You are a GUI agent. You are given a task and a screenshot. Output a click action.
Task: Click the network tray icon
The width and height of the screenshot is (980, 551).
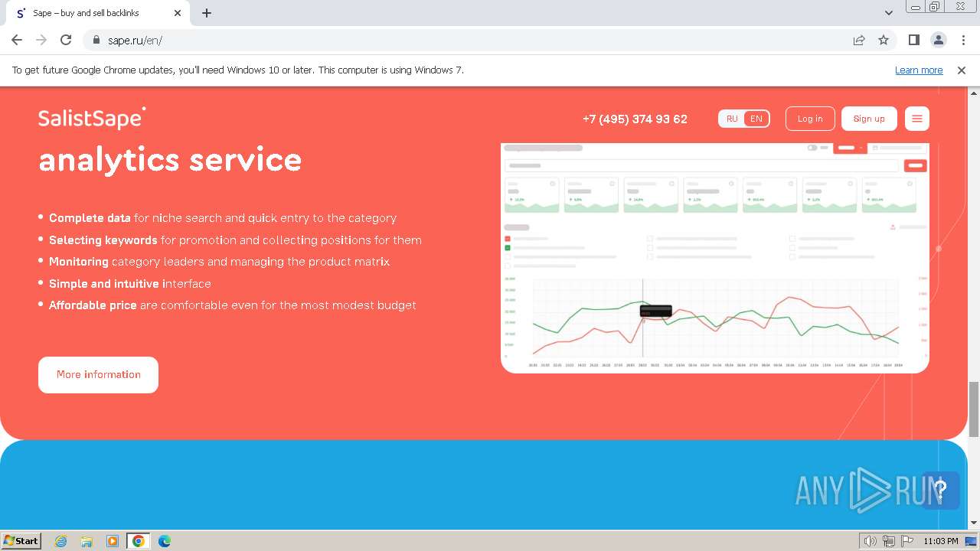[x=889, y=541]
